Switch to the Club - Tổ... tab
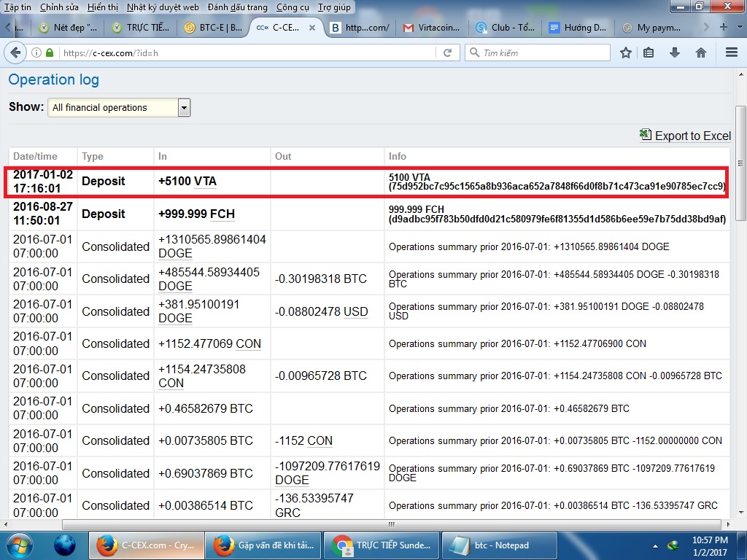The width and height of the screenshot is (747, 560). point(506,28)
